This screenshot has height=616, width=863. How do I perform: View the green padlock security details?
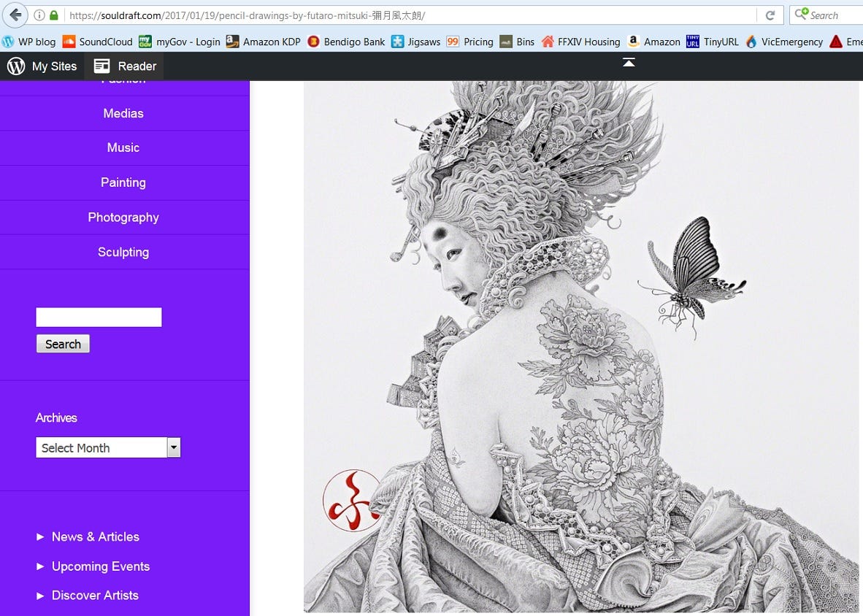(53, 15)
